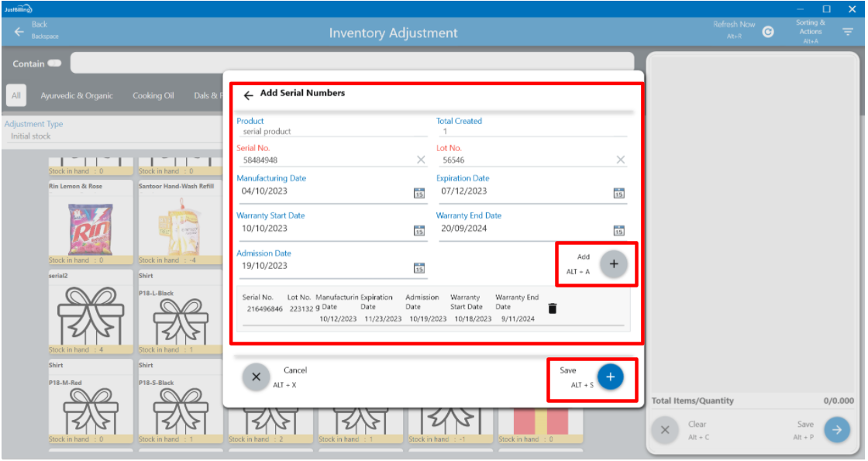
Task: Open the Expiration Date calendar picker
Action: coord(618,193)
